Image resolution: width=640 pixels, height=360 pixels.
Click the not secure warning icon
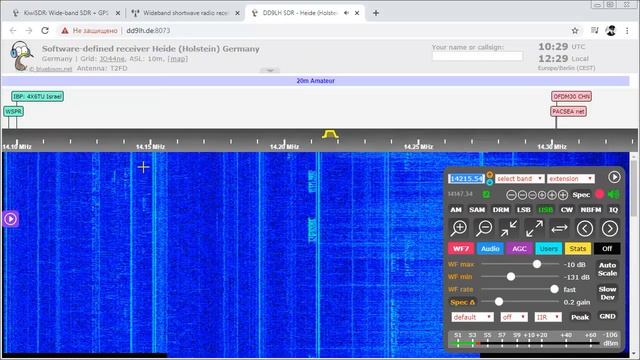(65, 31)
